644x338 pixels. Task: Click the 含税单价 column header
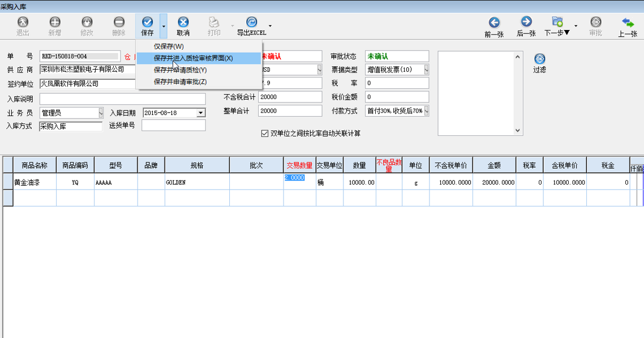click(x=565, y=165)
